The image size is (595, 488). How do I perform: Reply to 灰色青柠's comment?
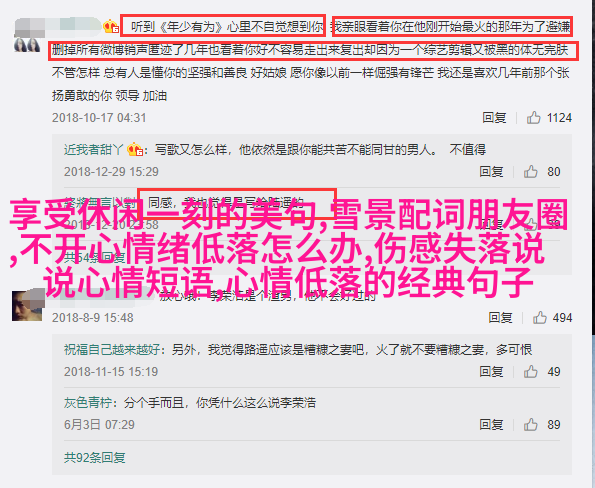click(491, 425)
